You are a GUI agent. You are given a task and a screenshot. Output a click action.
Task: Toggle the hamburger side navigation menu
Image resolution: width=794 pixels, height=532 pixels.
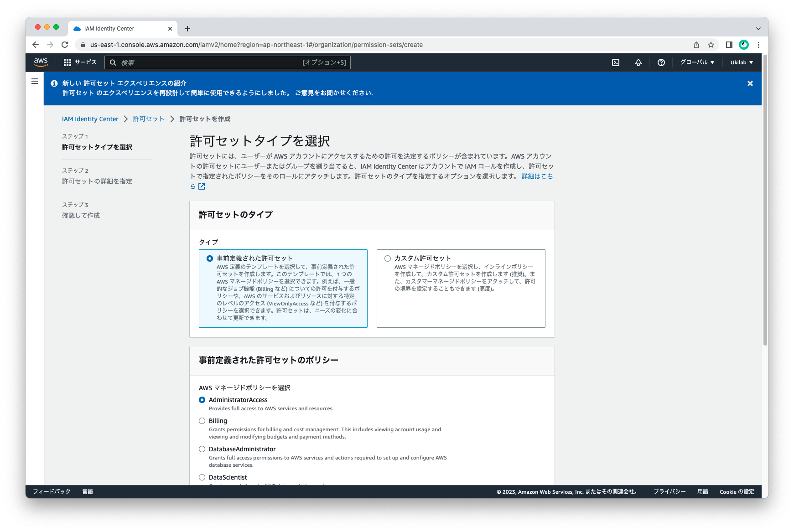pyautogui.click(x=35, y=81)
